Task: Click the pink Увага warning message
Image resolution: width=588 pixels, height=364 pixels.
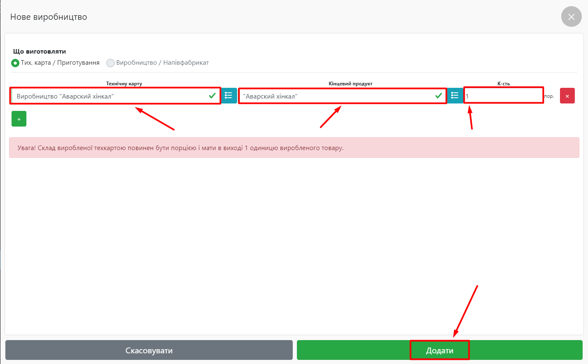Action: point(294,148)
